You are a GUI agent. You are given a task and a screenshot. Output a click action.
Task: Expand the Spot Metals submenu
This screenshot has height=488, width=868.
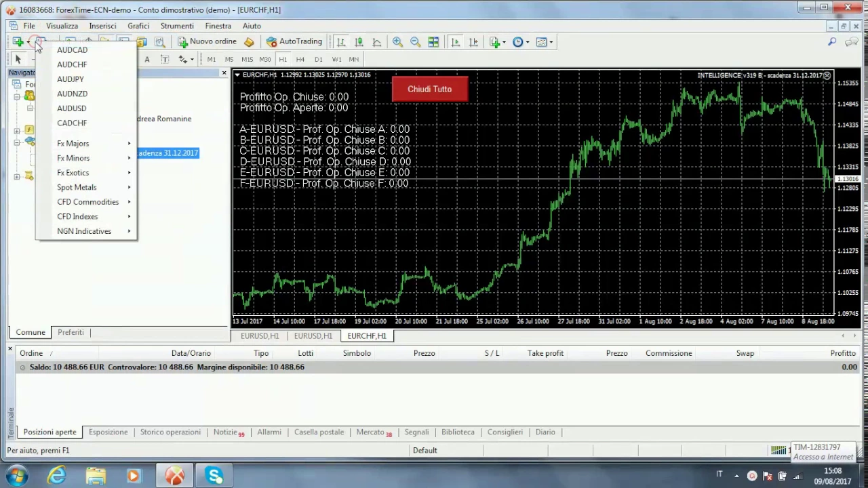[86, 187]
